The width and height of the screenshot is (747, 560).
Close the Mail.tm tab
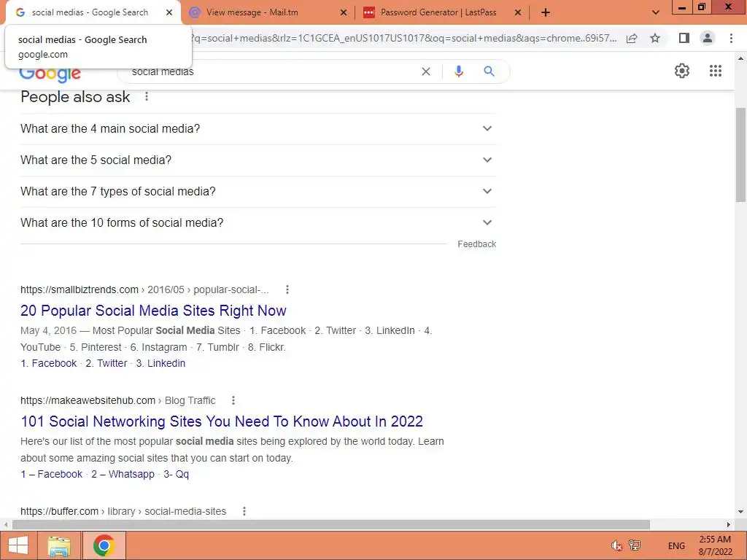344,13
